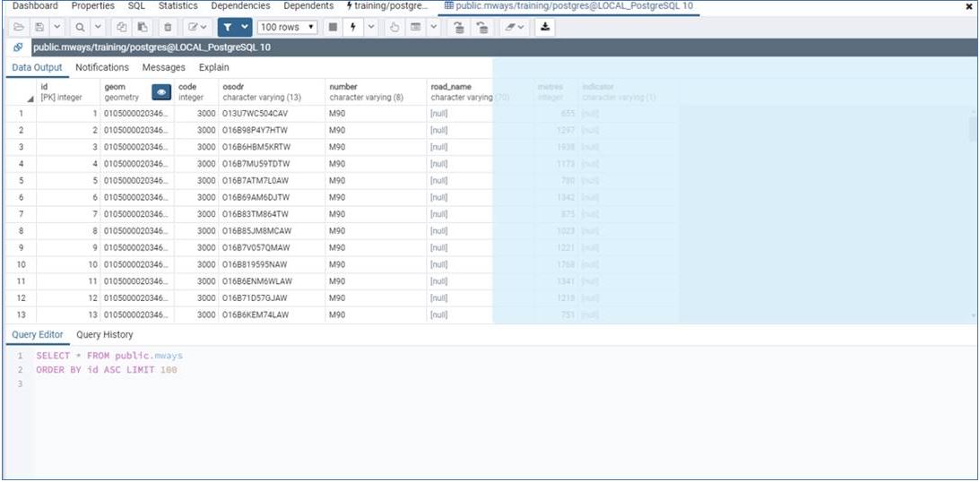This screenshot has height=482, width=980.
Task: Click M90 number cell in row 4
Action: [377, 164]
